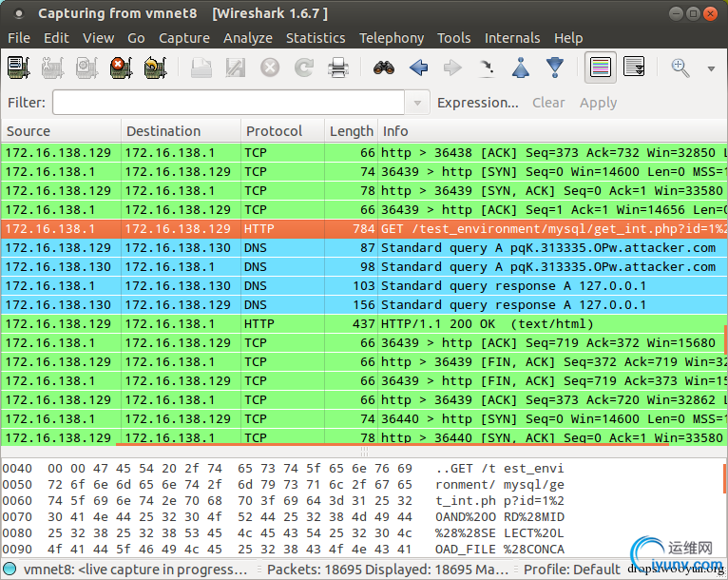This screenshot has width=728, height=580.
Task: Expand the toolbar overflow arrow
Action: click(711, 68)
